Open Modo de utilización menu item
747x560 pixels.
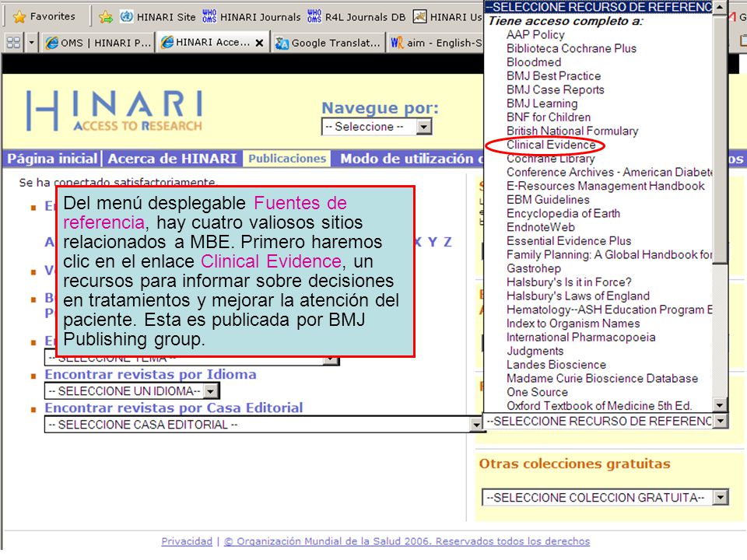[411, 159]
